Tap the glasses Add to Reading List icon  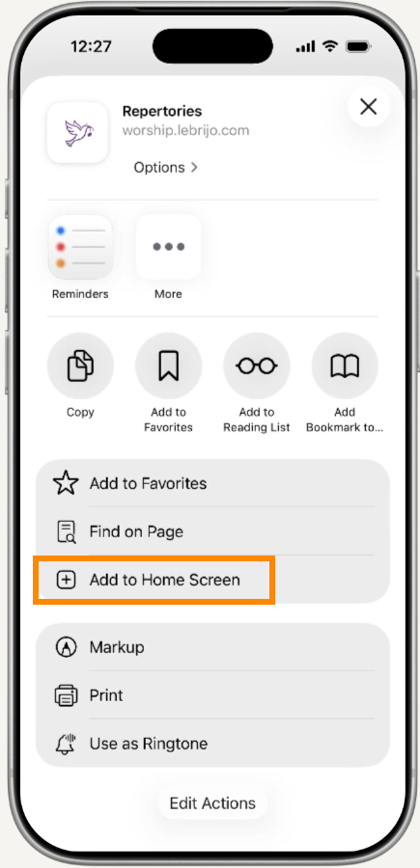tap(257, 366)
